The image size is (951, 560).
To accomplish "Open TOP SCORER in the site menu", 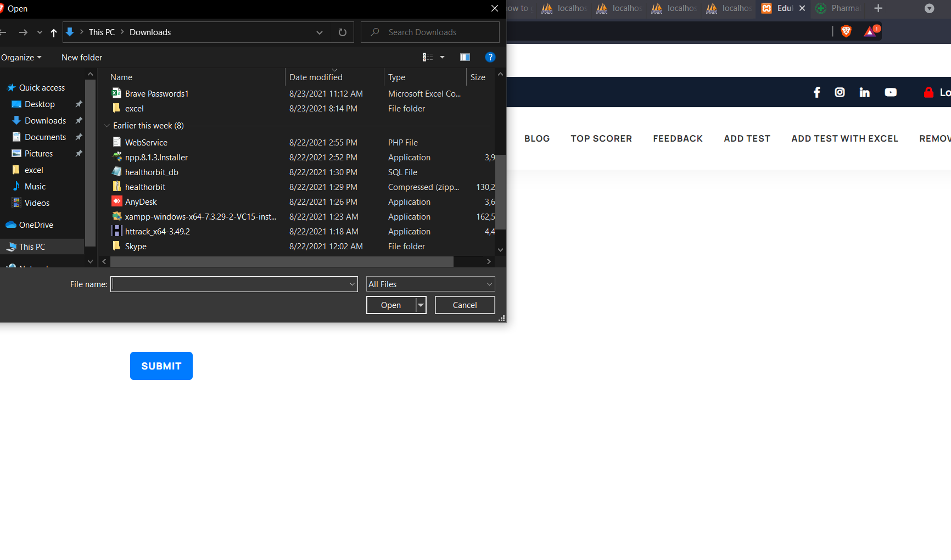I will coord(601,139).
